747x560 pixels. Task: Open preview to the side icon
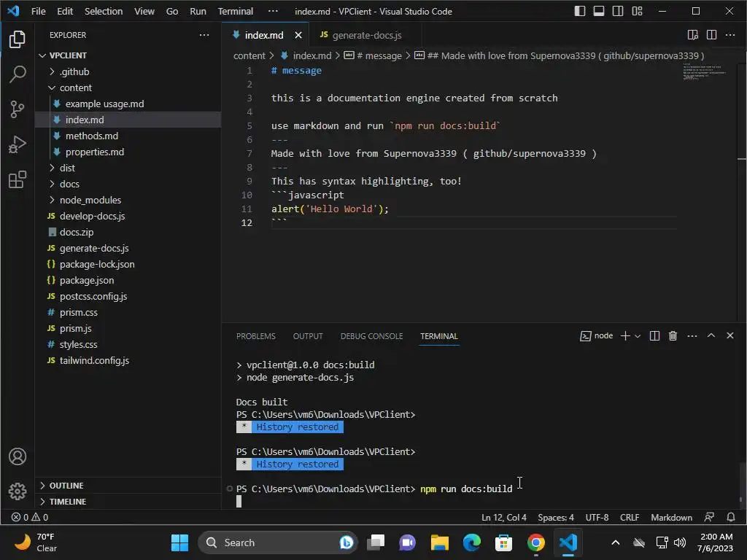(x=693, y=35)
